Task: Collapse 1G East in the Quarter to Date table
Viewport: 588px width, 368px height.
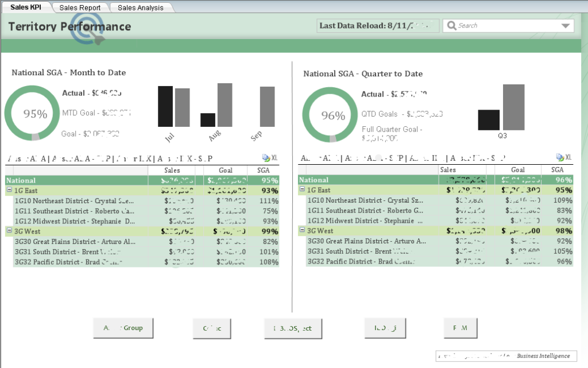Action: click(x=303, y=189)
